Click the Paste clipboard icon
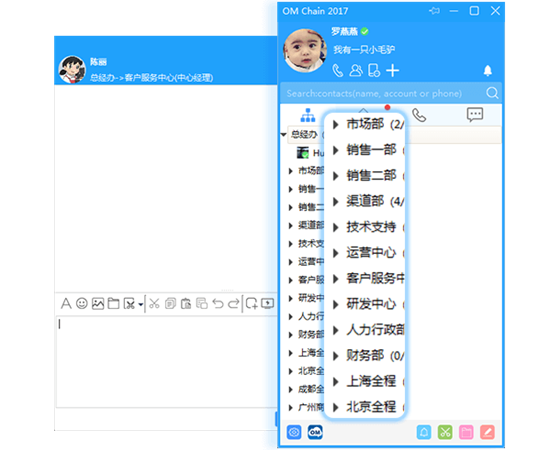The image size is (560, 450). (x=186, y=304)
